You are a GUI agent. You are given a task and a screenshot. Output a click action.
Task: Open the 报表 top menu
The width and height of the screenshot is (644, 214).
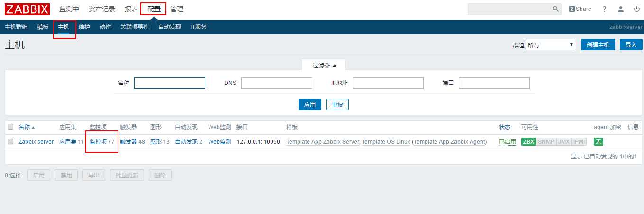pos(131,9)
